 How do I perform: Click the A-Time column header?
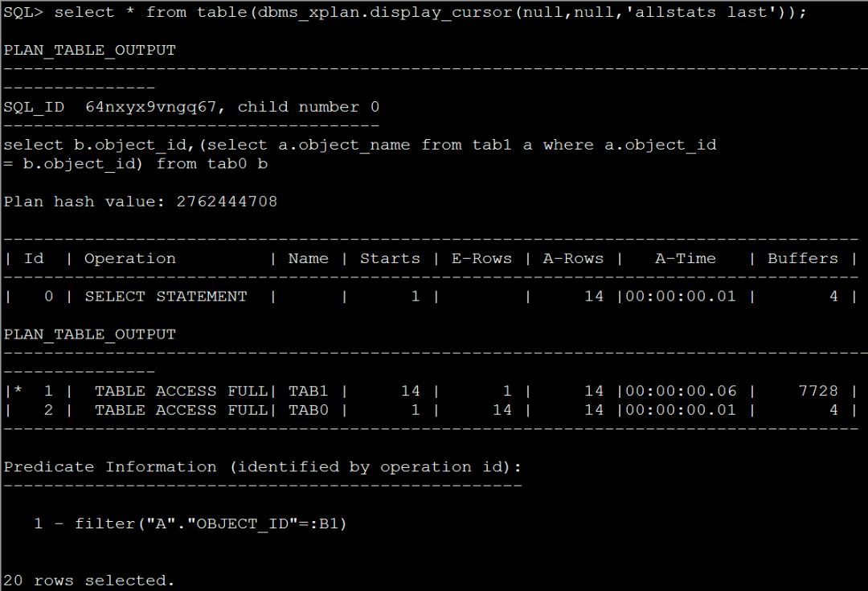click(x=685, y=258)
